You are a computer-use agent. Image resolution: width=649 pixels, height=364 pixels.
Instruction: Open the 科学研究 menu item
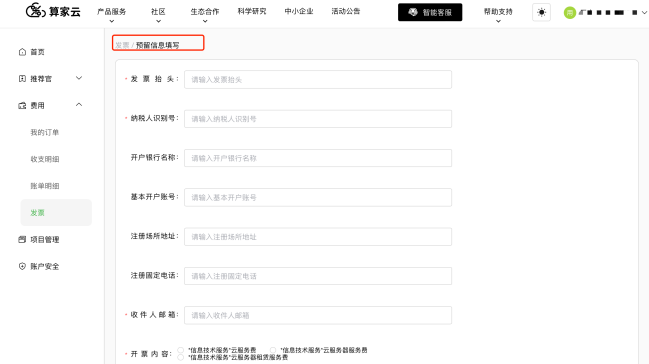point(252,12)
